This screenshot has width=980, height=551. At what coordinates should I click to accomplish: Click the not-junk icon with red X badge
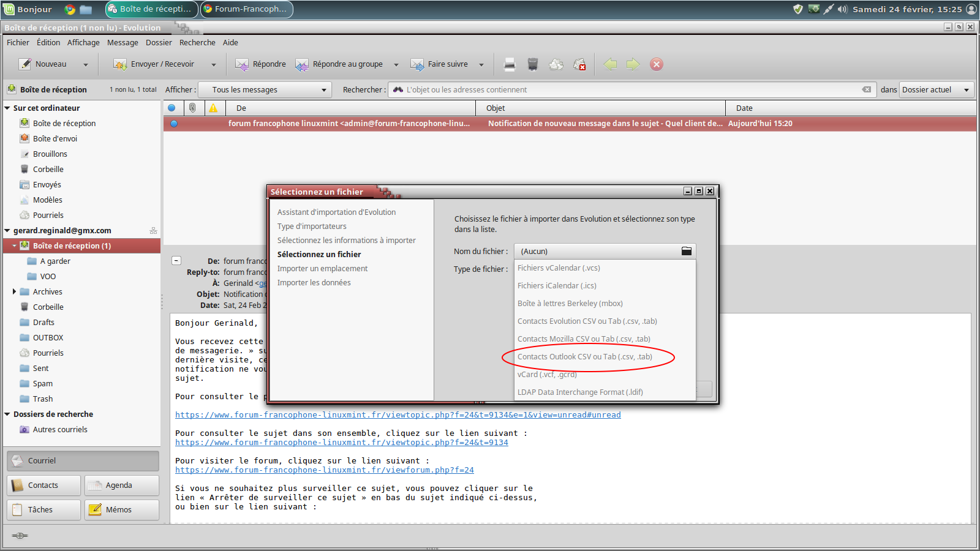coord(579,64)
